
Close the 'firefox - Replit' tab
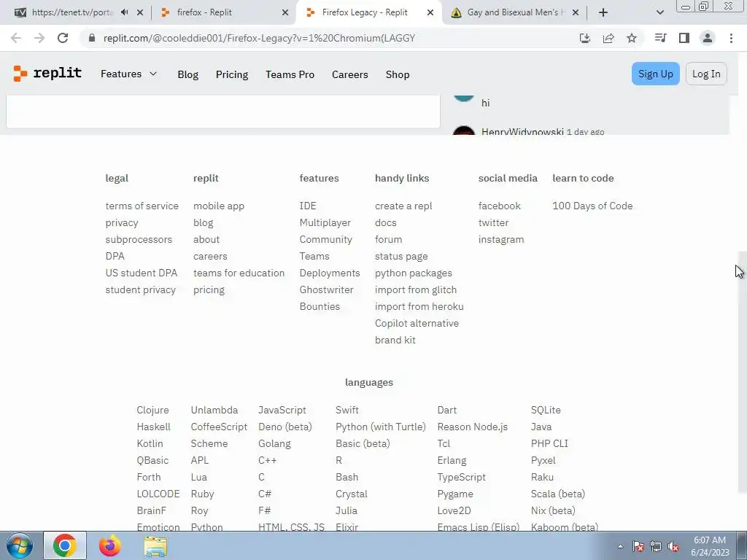[x=285, y=12]
